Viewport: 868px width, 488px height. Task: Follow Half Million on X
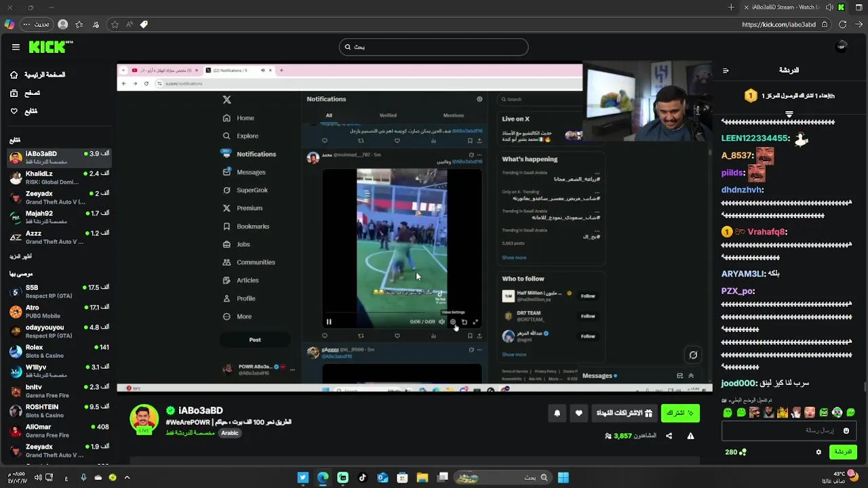click(588, 296)
